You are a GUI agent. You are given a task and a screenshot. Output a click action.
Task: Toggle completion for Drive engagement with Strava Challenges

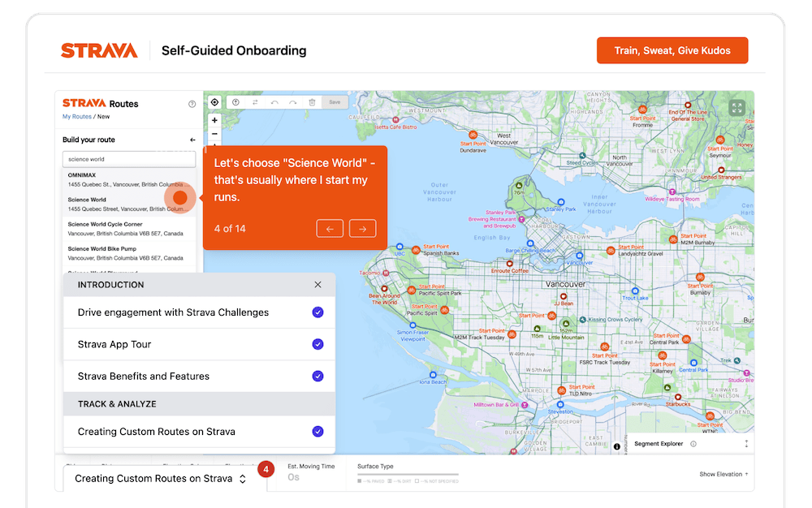pyautogui.click(x=317, y=312)
